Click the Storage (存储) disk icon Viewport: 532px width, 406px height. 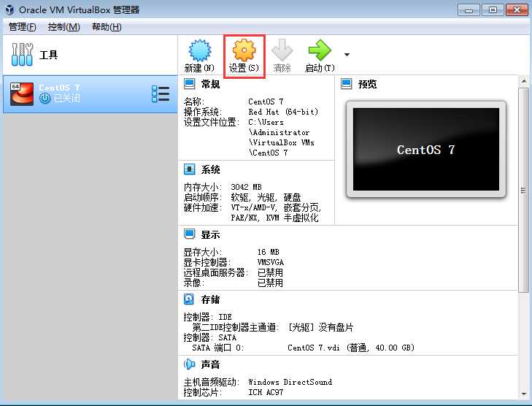tap(189, 299)
